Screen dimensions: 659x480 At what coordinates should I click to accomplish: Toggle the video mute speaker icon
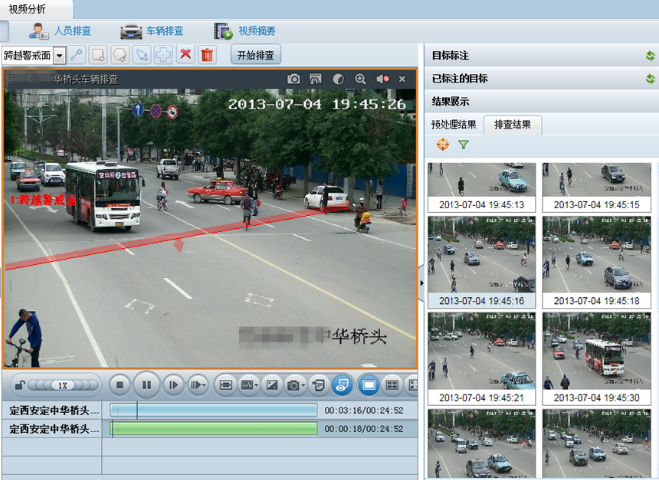tap(382, 79)
